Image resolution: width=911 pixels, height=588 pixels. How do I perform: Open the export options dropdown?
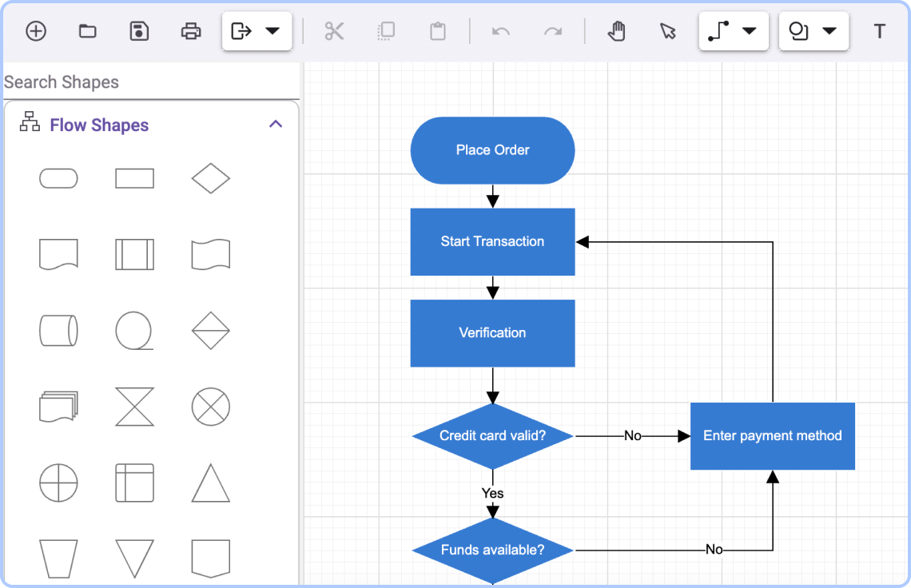click(272, 30)
